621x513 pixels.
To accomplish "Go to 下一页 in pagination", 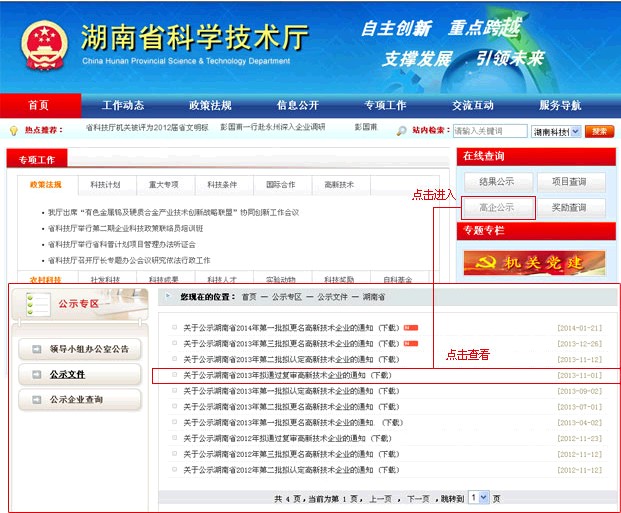I will click(416, 498).
